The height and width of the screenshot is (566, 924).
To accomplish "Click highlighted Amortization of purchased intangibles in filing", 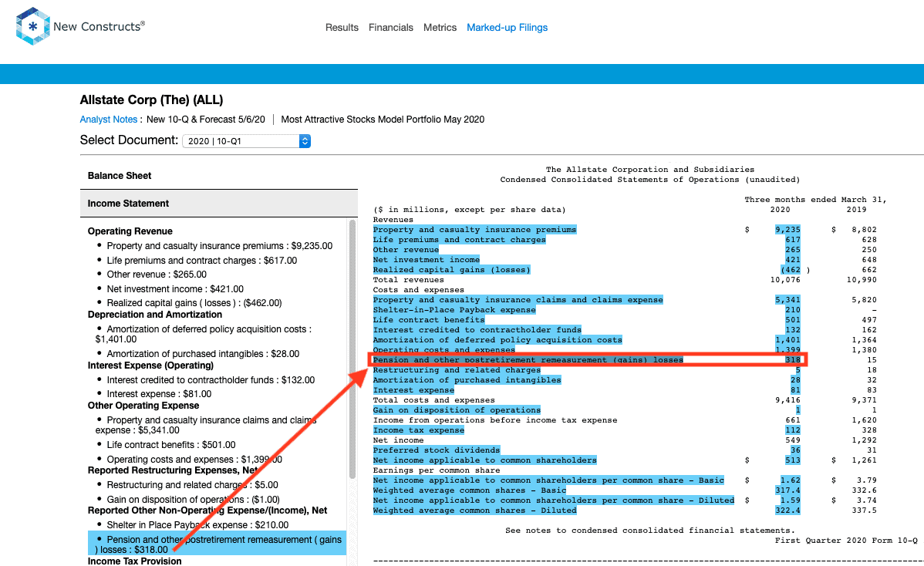I will [x=467, y=380].
